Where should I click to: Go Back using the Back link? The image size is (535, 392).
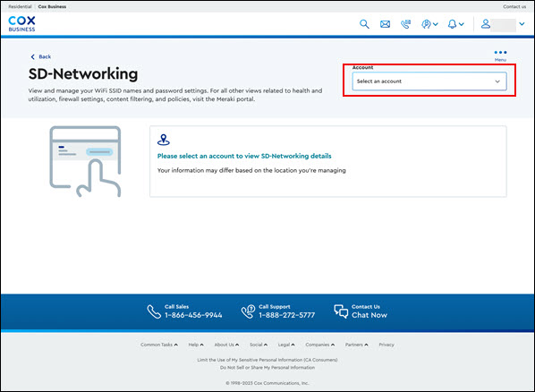pyautogui.click(x=41, y=56)
